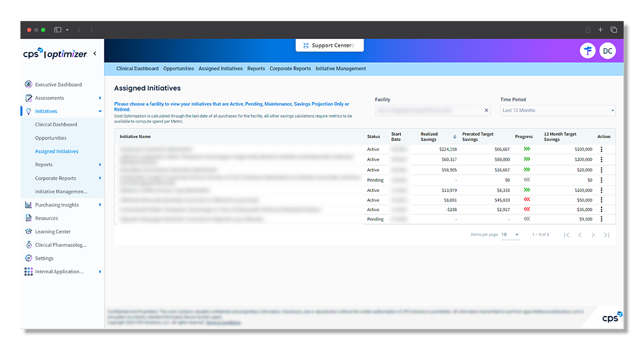The height and width of the screenshot is (355, 644).
Task: Clear the selected facility
Action: click(x=486, y=110)
